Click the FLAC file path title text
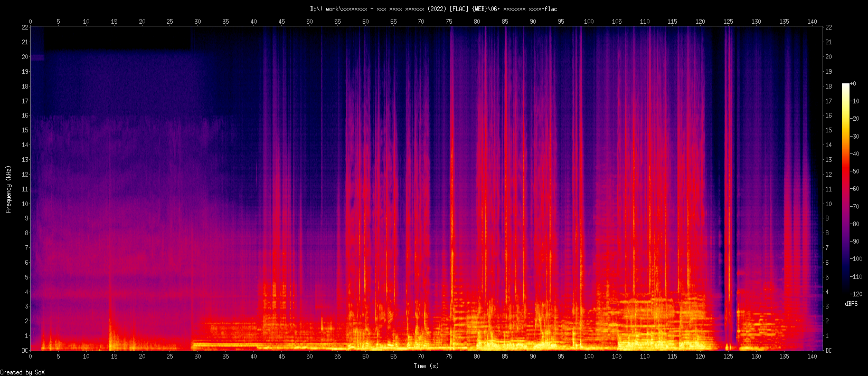 point(433,9)
